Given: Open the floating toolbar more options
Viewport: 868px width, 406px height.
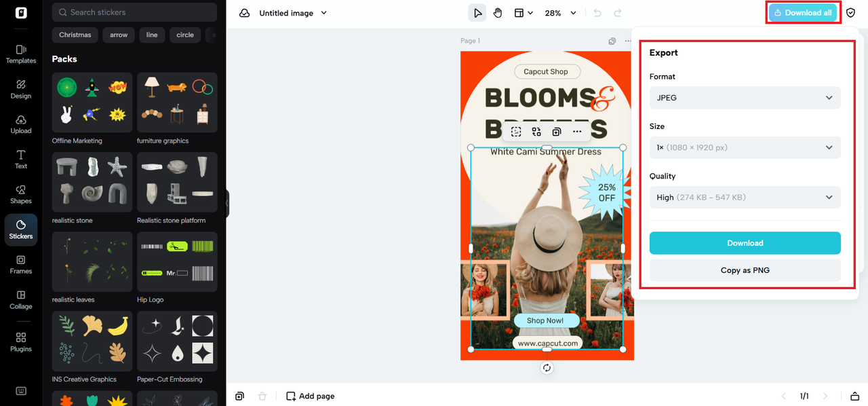Looking at the screenshot, I should 577,132.
